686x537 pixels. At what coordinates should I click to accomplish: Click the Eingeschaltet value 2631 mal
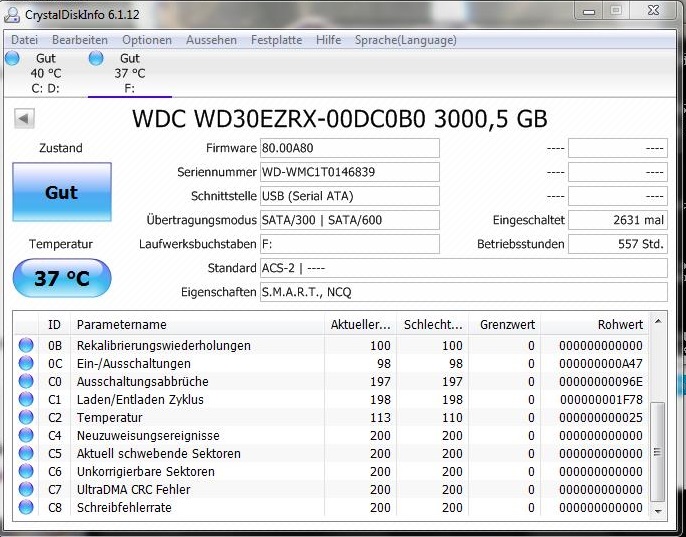click(x=618, y=220)
